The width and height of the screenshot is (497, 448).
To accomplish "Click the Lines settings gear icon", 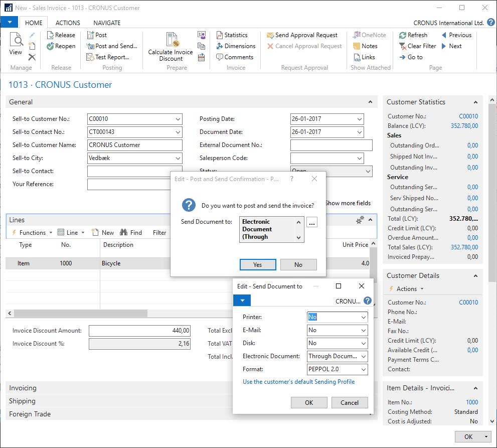I will (360, 220).
